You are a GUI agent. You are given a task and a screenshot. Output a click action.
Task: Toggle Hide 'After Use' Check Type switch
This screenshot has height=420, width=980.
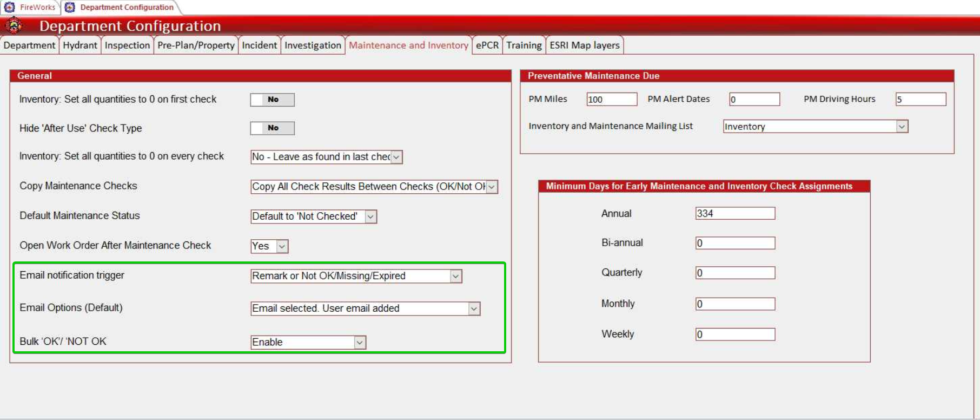coord(272,128)
